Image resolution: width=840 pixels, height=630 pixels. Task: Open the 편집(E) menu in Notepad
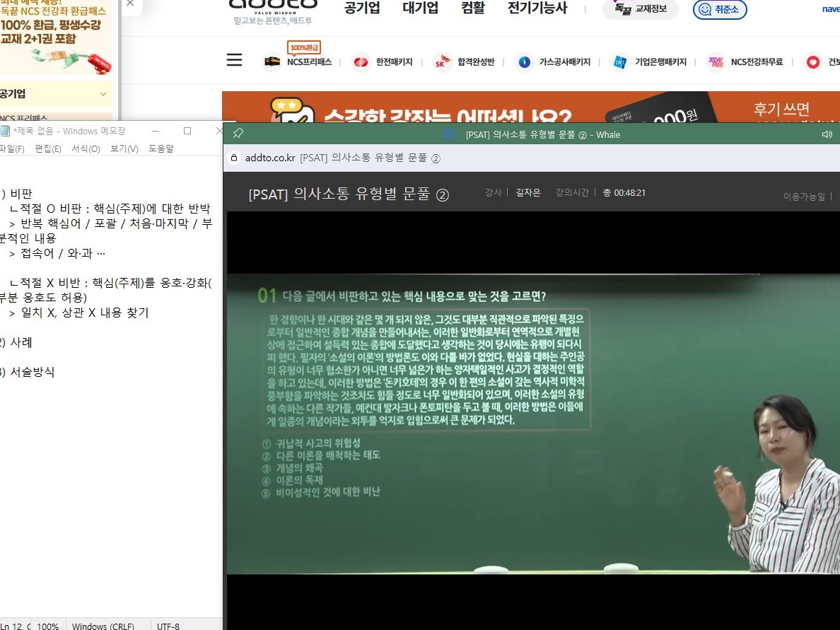[x=48, y=148]
